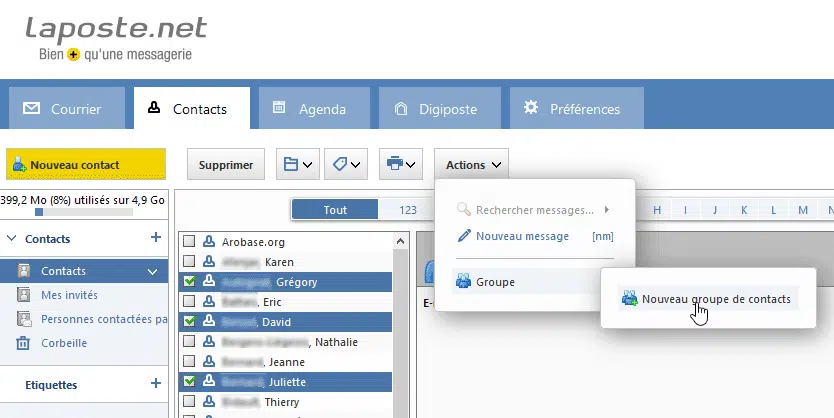Select Contacts folder in sidebar
Viewport: 834px width, 418px height.
[84, 271]
